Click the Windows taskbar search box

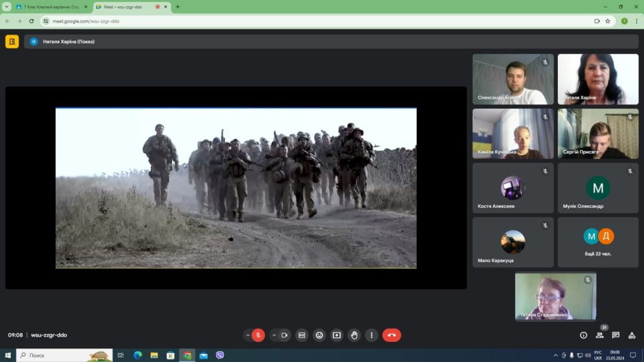tap(65, 356)
